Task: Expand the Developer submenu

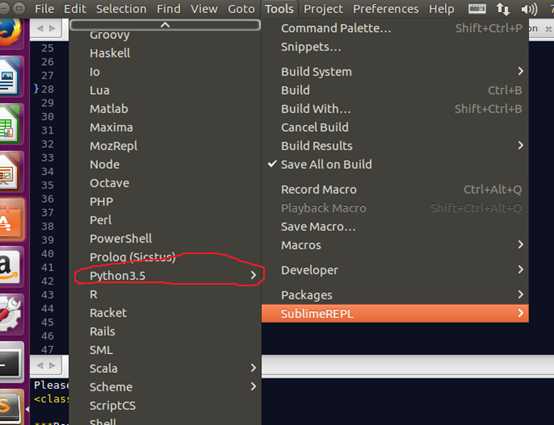Action: tap(395, 270)
